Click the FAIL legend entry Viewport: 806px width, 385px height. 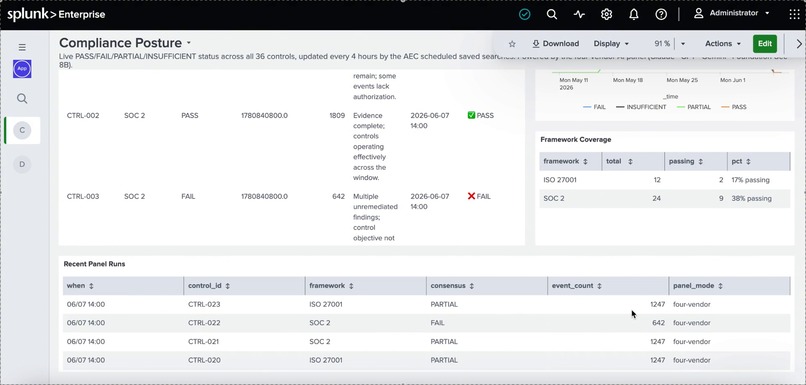click(x=594, y=107)
